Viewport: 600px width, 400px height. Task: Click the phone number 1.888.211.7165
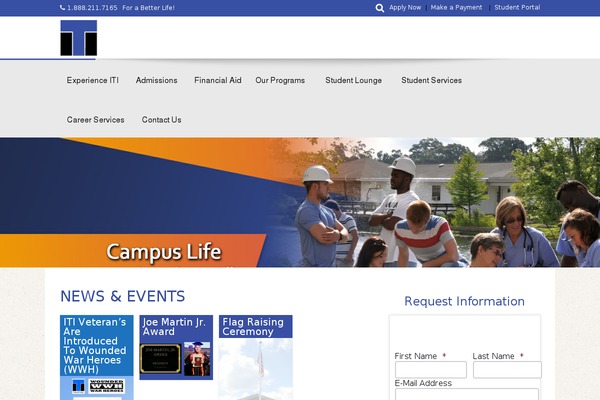click(92, 8)
